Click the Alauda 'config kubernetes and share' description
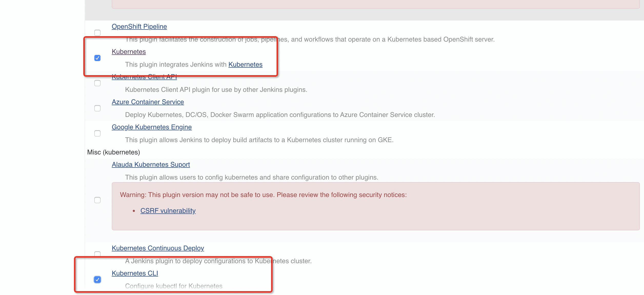644x295 pixels. coord(252,177)
